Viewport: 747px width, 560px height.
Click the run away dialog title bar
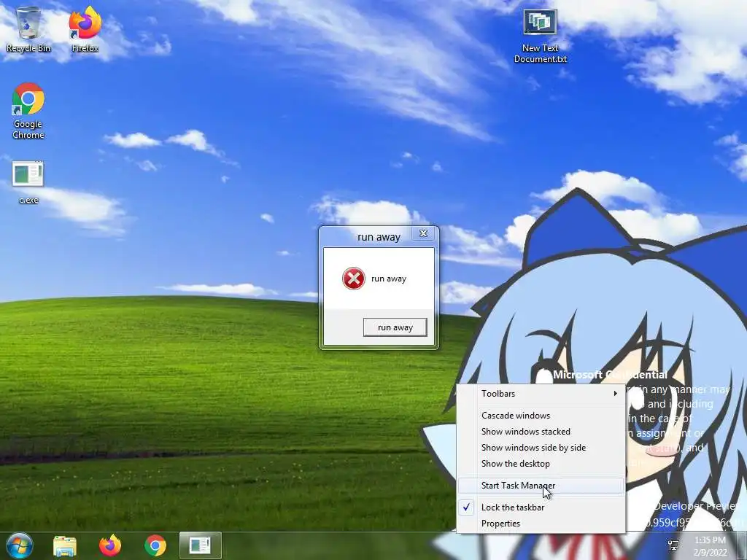379,237
